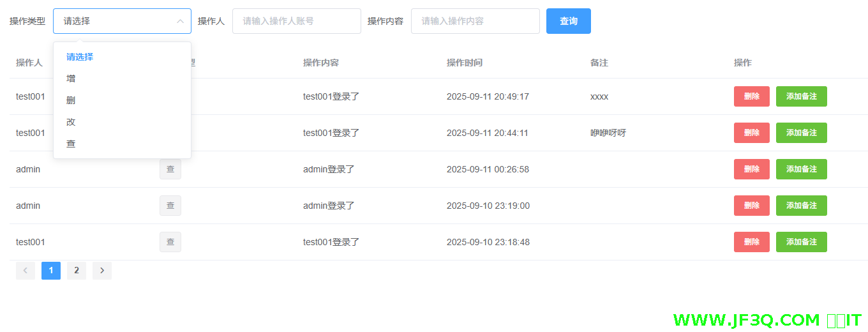Image resolution: width=868 pixels, height=332 pixels.
Task: Click the 操作内容 input field
Action: click(x=475, y=21)
